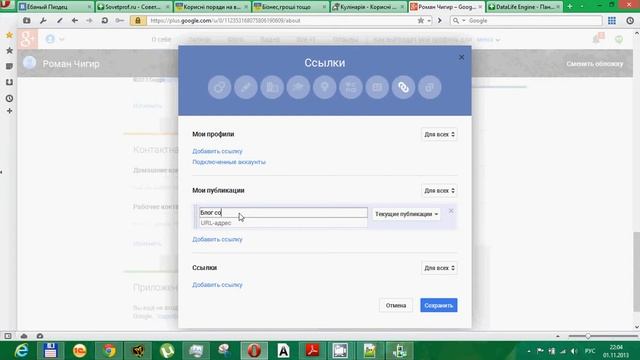
Task: Click the star icon in the left sidebar top
Action: [9, 36]
